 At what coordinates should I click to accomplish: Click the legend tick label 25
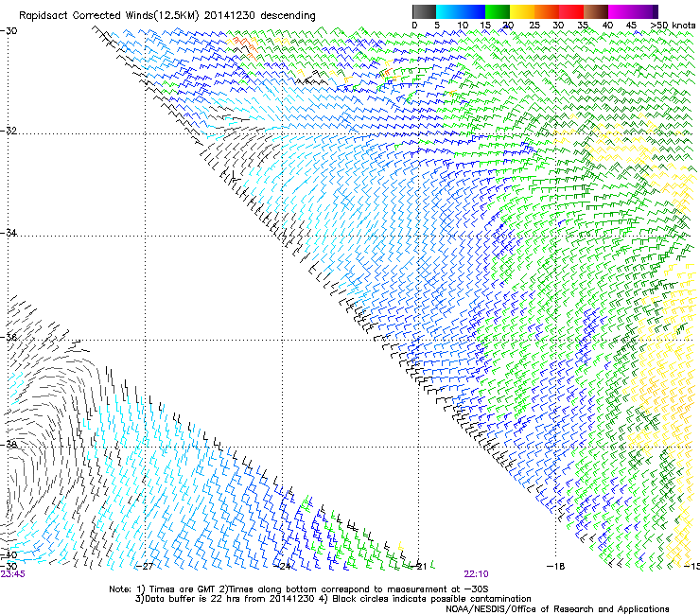pos(534,26)
